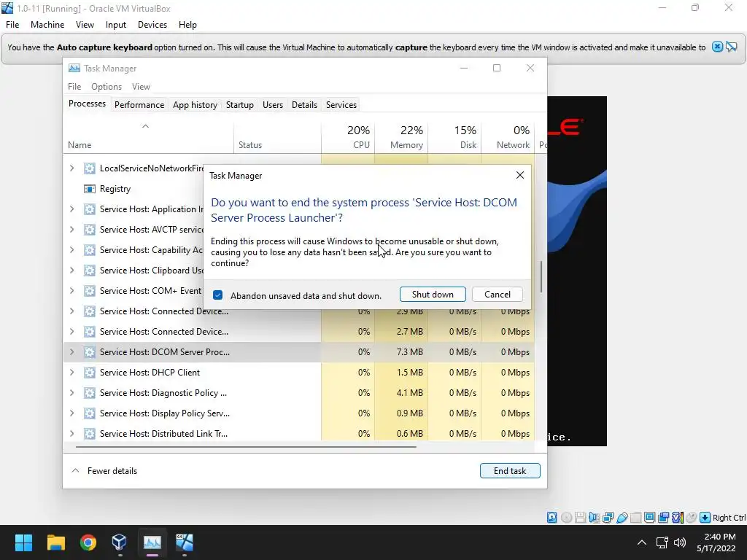Click the gear icon of DHCP Client service
747x560 pixels.
tap(89, 373)
